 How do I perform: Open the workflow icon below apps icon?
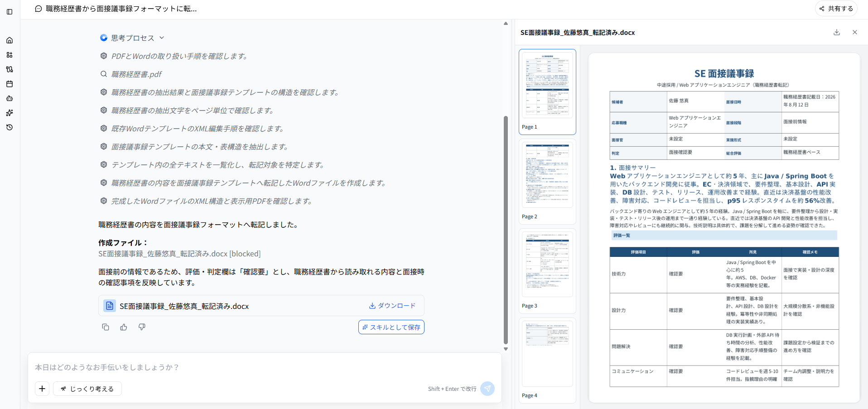coord(10,69)
